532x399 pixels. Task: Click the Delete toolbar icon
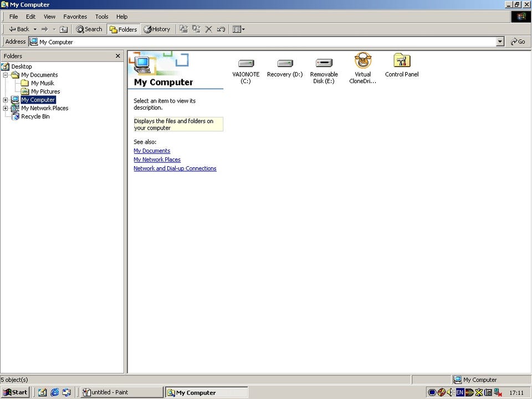(209, 29)
